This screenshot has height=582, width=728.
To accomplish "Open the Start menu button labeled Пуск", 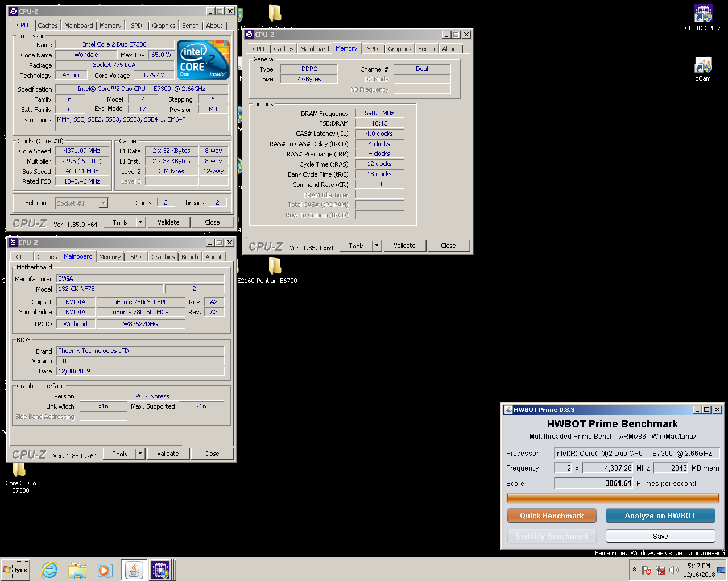I will (x=15, y=570).
